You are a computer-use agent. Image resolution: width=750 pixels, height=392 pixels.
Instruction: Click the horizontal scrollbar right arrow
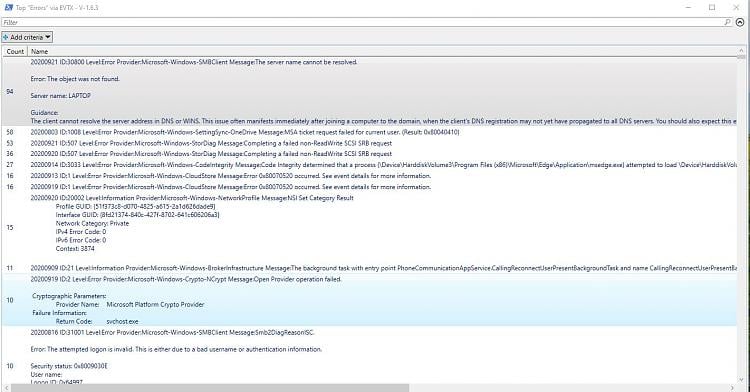pyautogui.click(x=733, y=388)
